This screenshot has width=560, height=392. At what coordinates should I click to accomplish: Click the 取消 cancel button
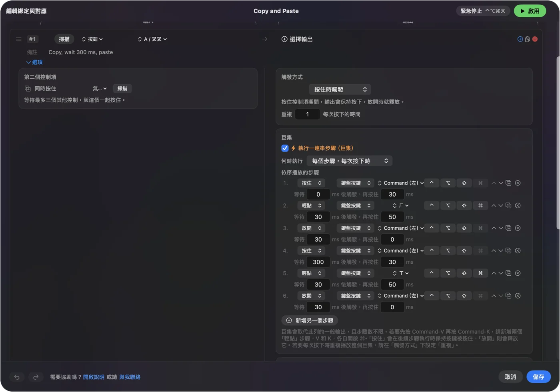click(x=510, y=377)
